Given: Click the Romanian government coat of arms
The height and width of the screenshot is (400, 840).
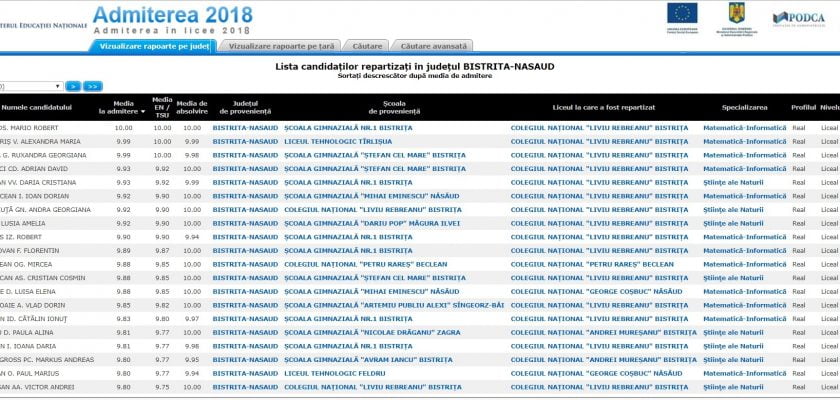Looking at the screenshot, I should coord(738,14).
